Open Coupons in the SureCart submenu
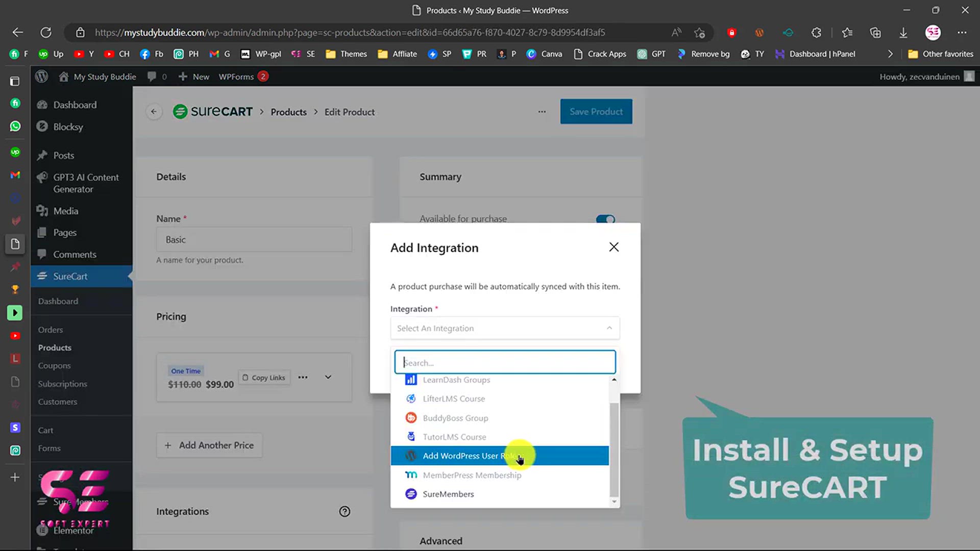Screen dimensions: 980x551 click(x=54, y=365)
